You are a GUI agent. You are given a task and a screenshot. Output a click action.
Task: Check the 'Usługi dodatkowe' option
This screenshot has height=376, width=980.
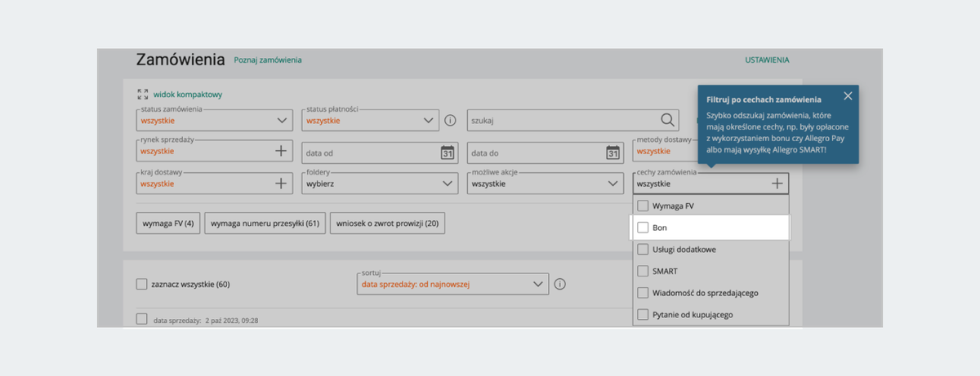(x=643, y=249)
